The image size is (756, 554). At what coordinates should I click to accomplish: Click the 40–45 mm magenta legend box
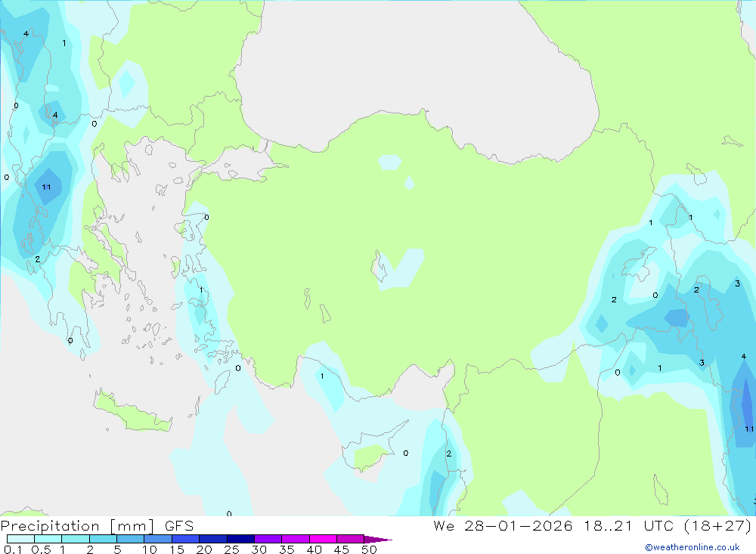tap(323, 539)
